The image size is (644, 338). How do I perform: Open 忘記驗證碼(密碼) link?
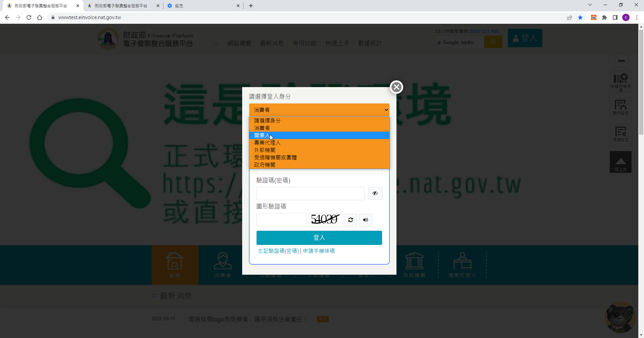click(x=278, y=251)
